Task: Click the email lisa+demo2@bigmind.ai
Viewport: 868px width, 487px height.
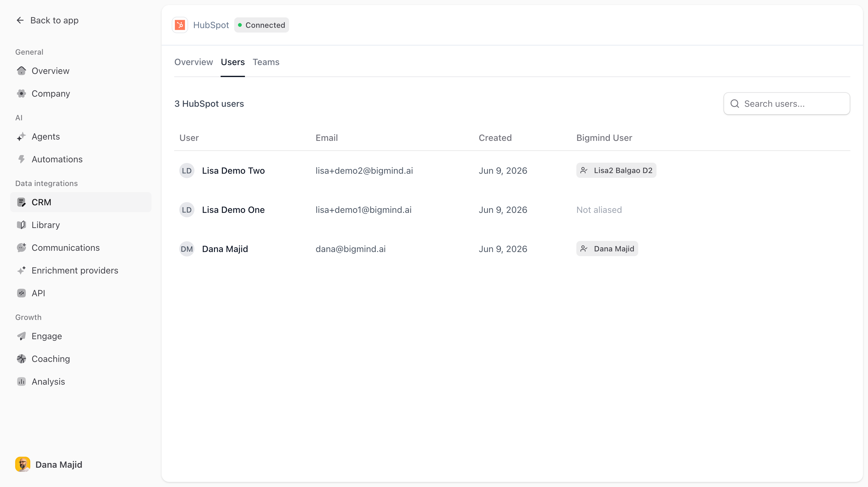Action: [x=364, y=171]
